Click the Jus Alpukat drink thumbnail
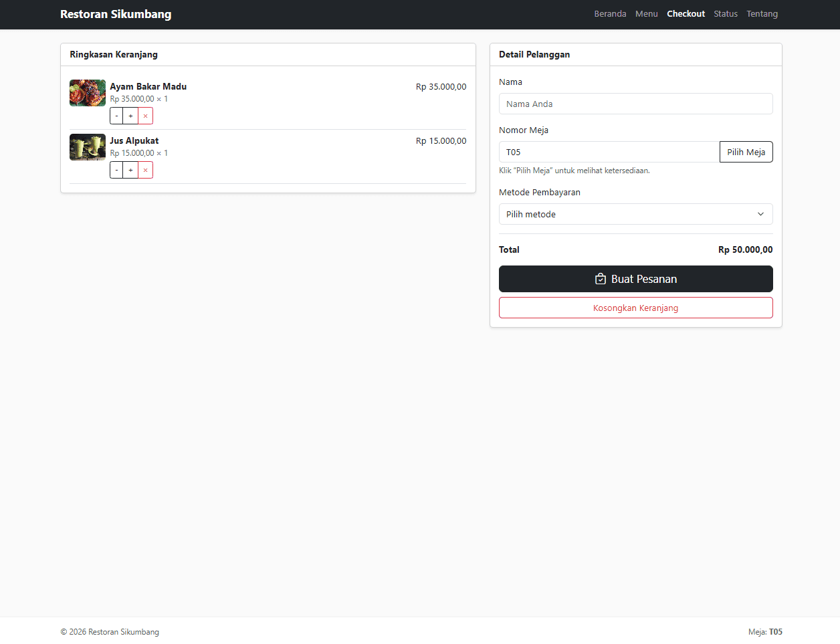The width and height of the screenshot is (840, 644). [x=88, y=147]
